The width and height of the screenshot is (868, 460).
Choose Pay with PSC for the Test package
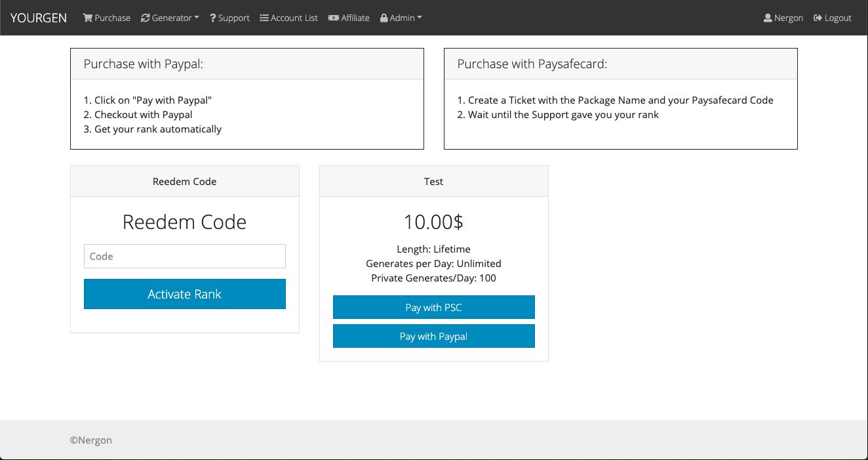tap(433, 307)
